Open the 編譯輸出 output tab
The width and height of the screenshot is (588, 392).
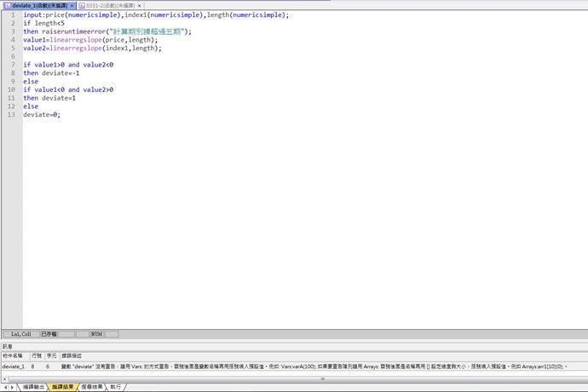coord(34,387)
